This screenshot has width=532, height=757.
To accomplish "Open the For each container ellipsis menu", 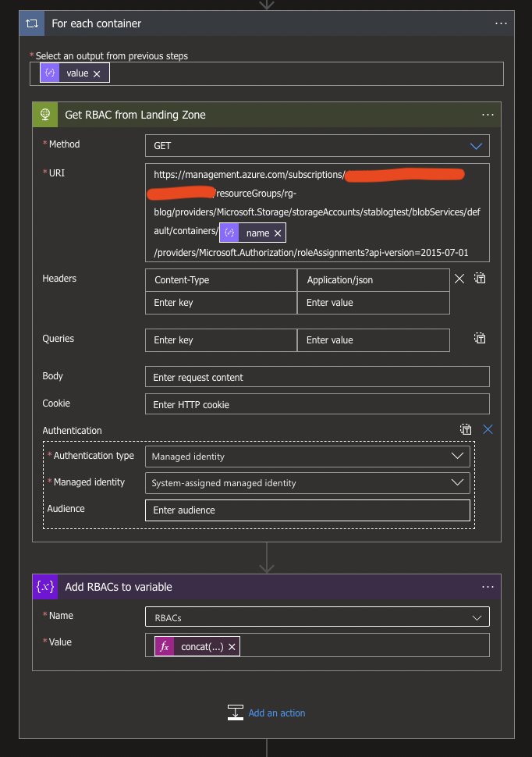I will click(501, 23).
